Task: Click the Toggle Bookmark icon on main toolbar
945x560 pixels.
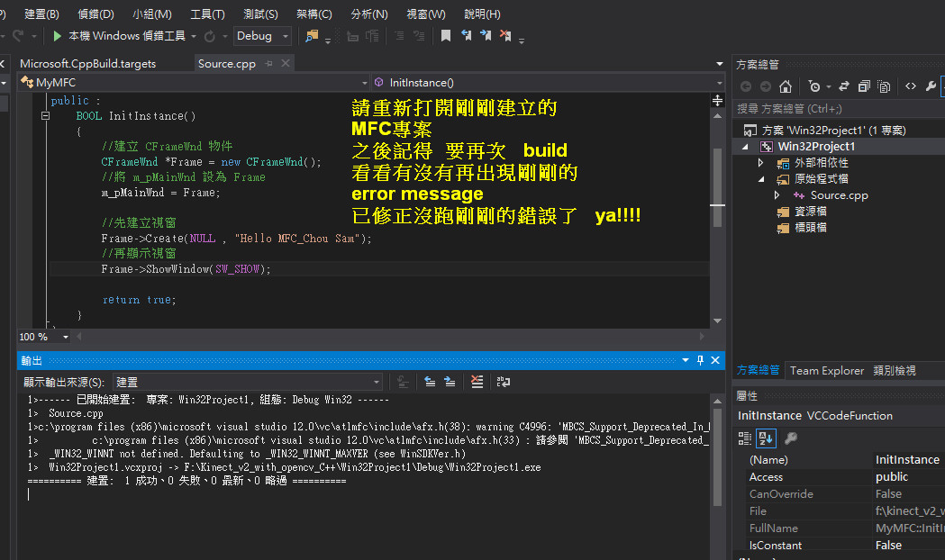Action: click(x=444, y=36)
